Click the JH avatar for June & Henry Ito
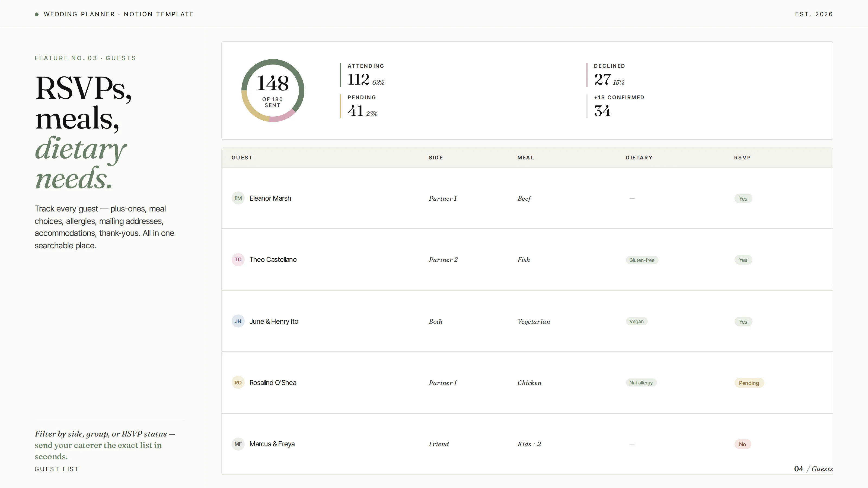This screenshot has width=868, height=488. point(238,321)
